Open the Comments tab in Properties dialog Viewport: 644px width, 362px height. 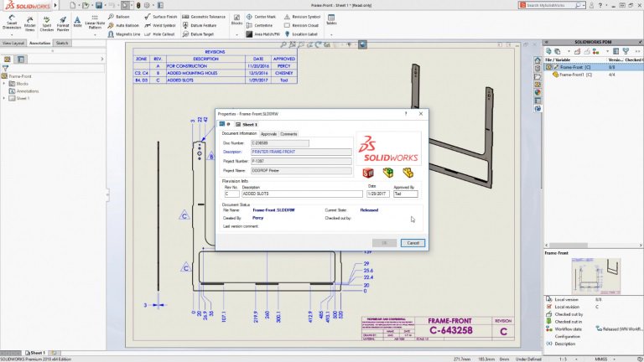click(288, 134)
